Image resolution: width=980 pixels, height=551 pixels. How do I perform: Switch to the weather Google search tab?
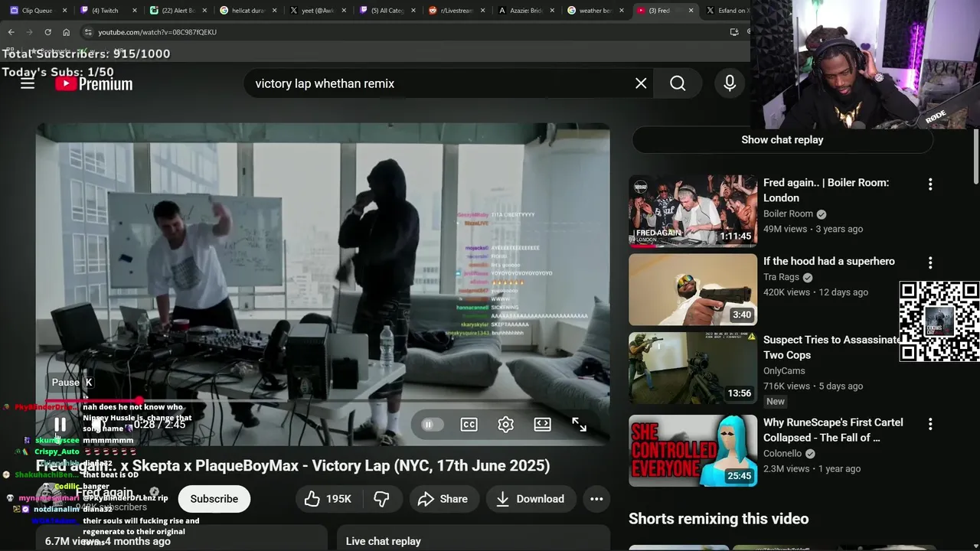pyautogui.click(x=596, y=11)
